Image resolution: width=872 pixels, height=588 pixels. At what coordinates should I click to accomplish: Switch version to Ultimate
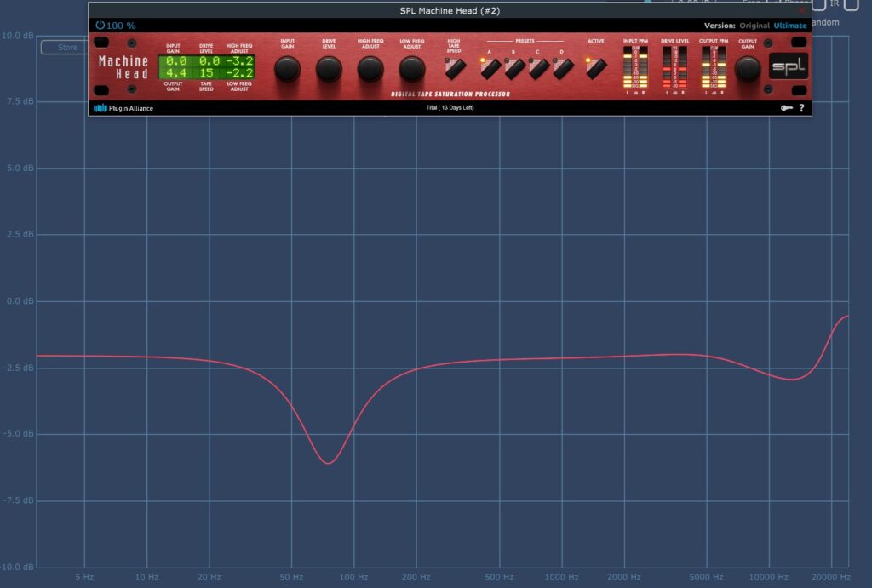(790, 26)
